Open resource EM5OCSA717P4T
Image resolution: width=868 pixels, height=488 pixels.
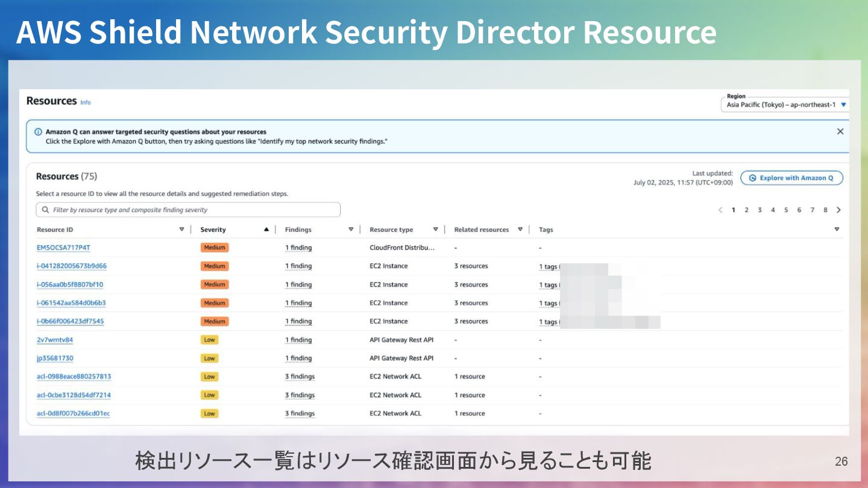(63, 248)
